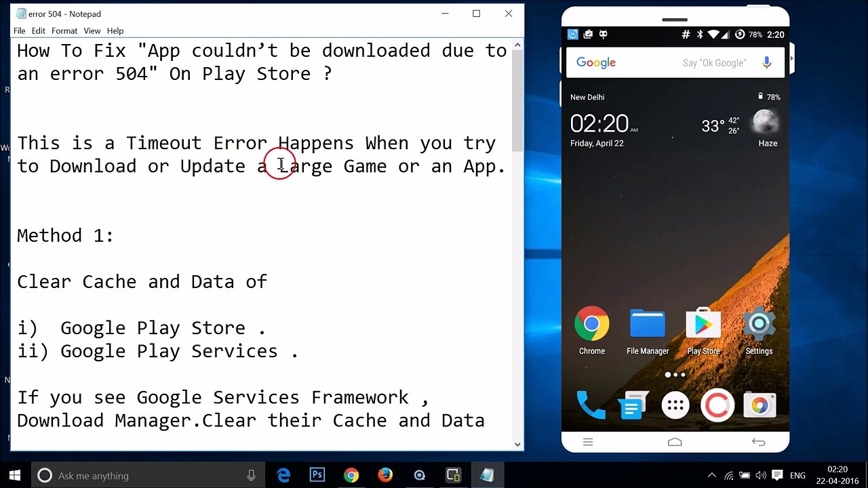Click the magnifier Q app in the taskbar
This screenshot has width=868, height=488.
point(419,475)
